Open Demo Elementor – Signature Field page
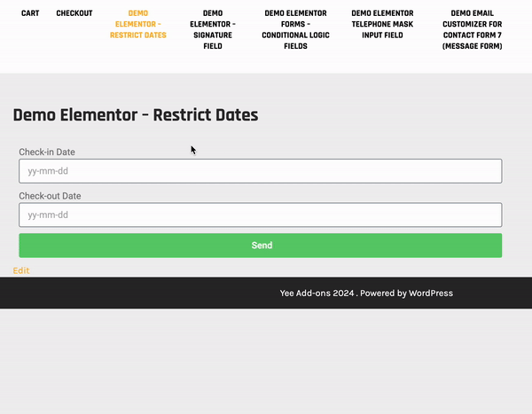 coord(213,29)
